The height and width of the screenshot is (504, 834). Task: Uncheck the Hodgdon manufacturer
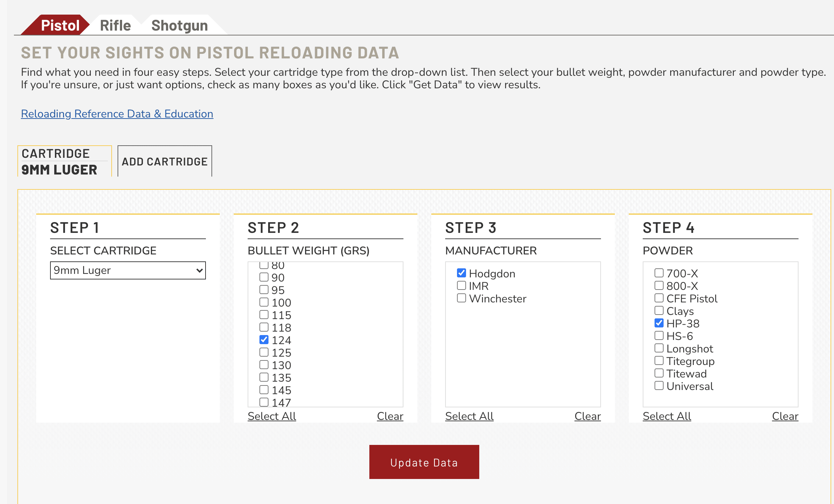click(x=462, y=273)
